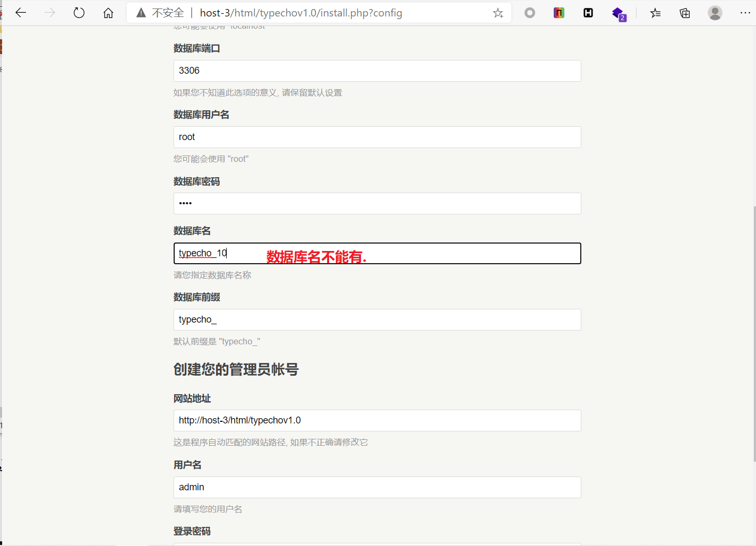This screenshot has height=546, width=756.
Task: Click the 数据库名 typecho_10 field
Action: coord(377,253)
